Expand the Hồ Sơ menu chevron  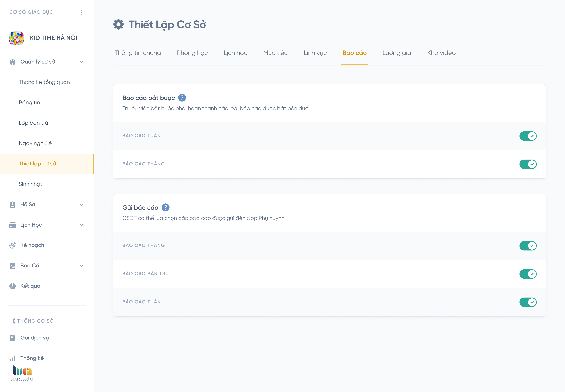tap(82, 205)
